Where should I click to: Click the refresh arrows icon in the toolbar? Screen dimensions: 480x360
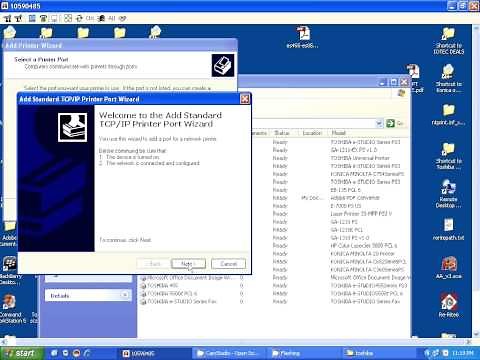pos(79,18)
